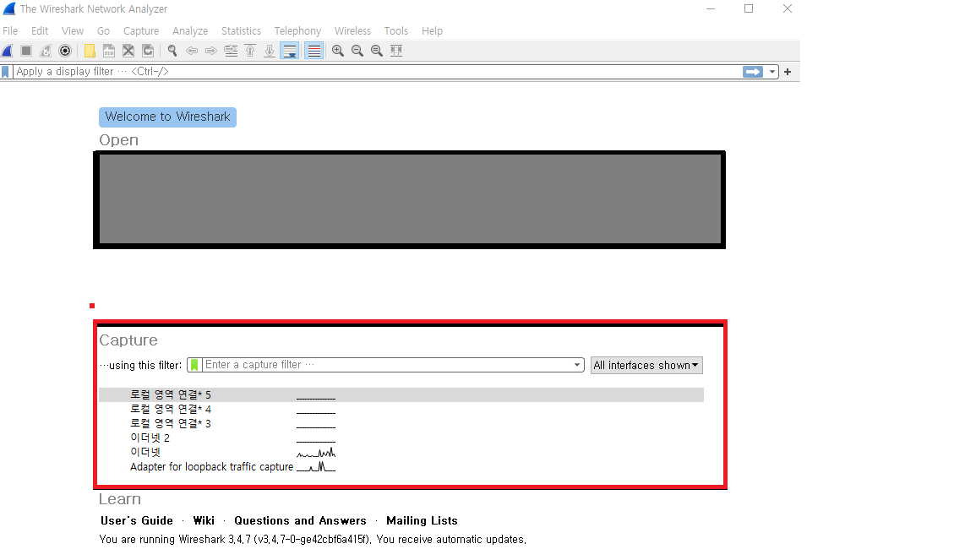Expand the capture filter dropdown arrow
The width and height of the screenshot is (965, 560).
tap(576, 365)
